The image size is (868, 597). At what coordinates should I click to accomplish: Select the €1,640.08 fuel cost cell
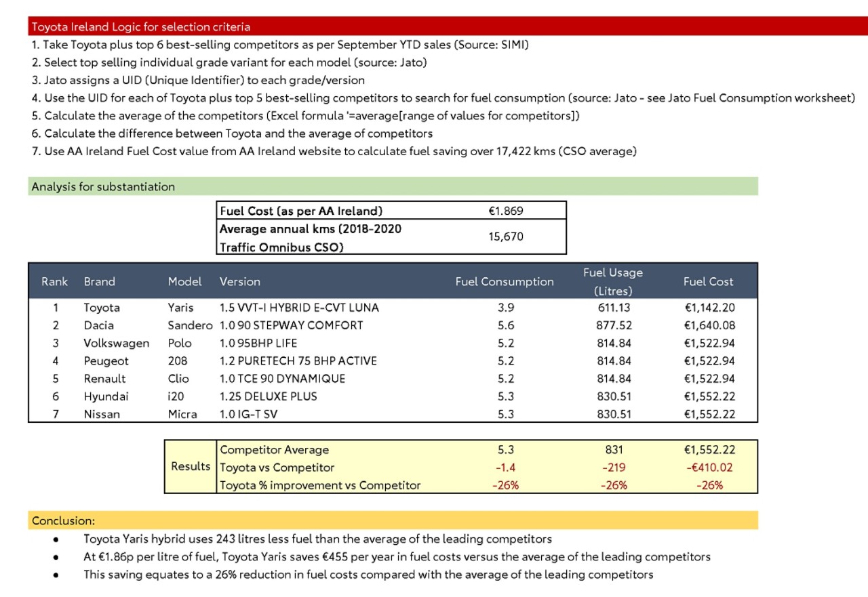pyautogui.click(x=710, y=325)
